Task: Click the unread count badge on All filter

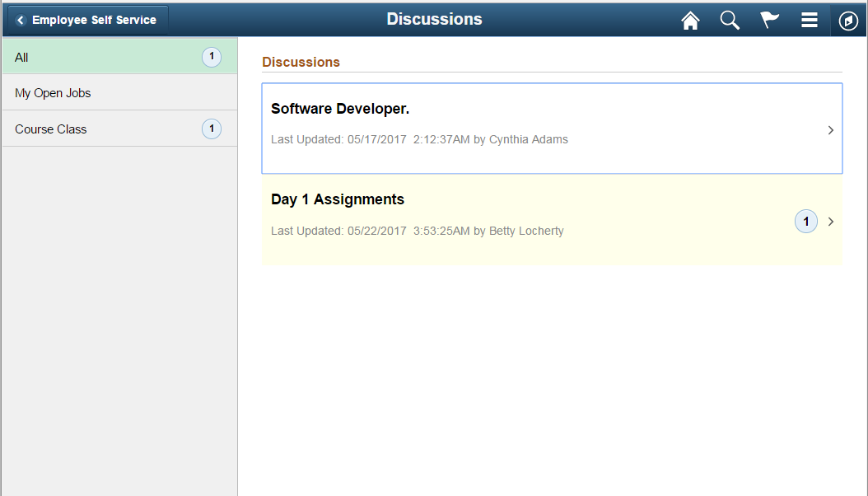Action: (x=212, y=57)
